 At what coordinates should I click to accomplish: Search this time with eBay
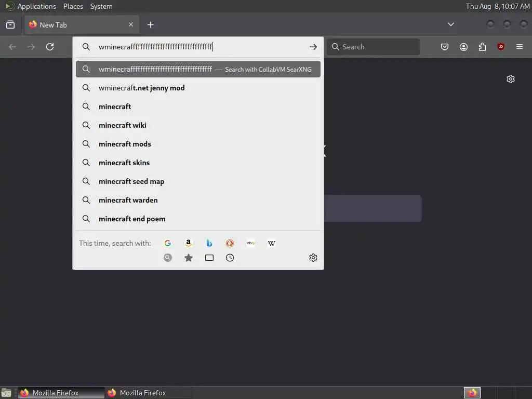coord(251,243)
